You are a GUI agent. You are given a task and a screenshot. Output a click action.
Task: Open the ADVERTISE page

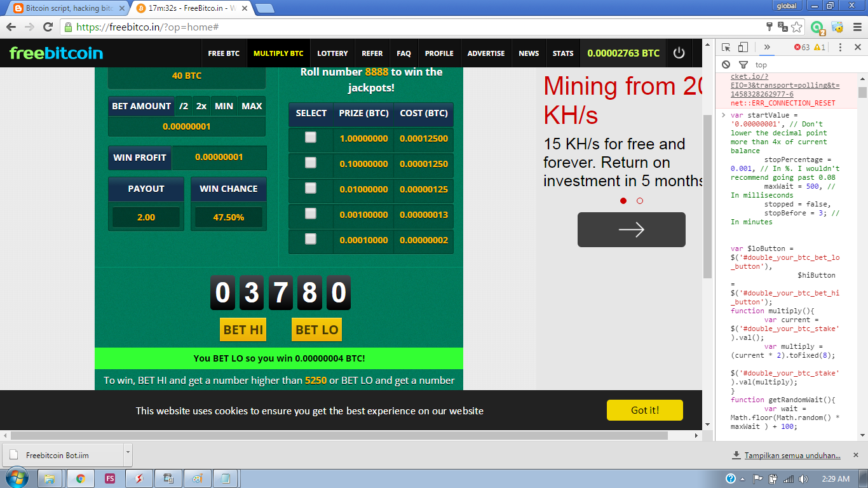click(x=486, y=53)
